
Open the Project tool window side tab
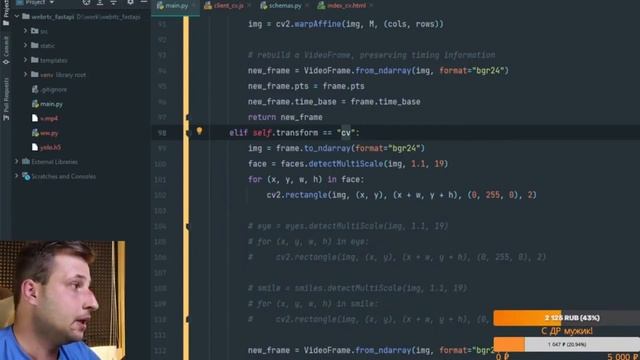5,12
